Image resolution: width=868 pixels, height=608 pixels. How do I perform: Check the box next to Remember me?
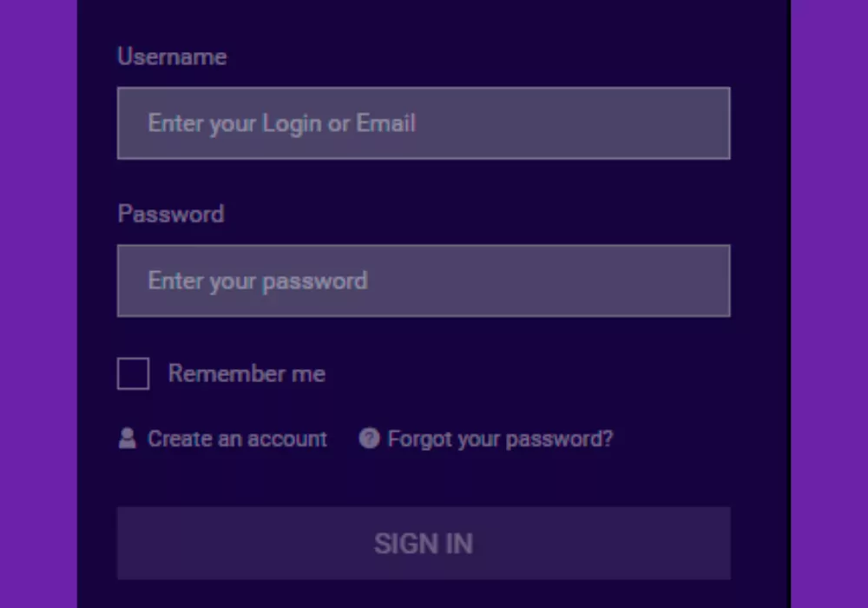(x=132, y=373)
